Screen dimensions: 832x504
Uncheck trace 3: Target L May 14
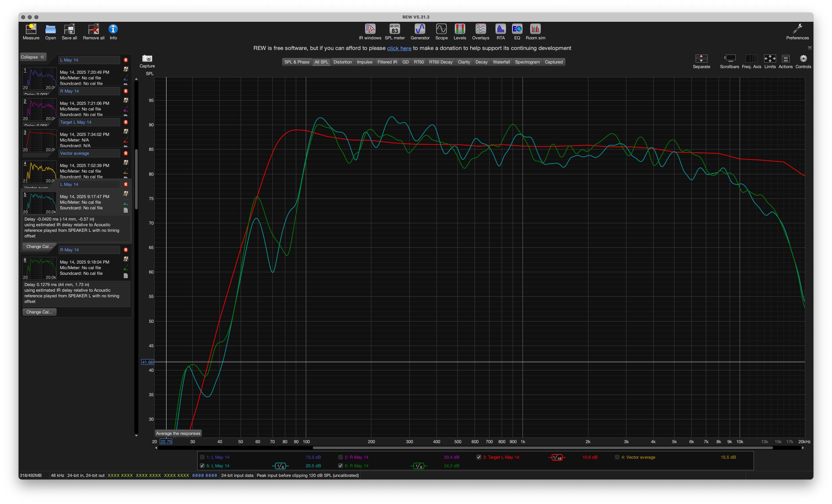click(479, 457)
